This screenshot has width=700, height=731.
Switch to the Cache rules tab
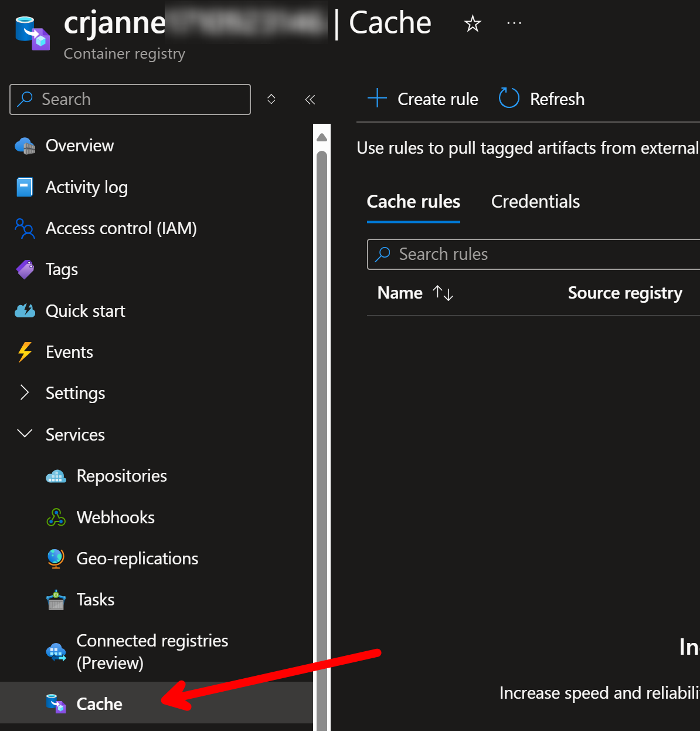(413, 202)
